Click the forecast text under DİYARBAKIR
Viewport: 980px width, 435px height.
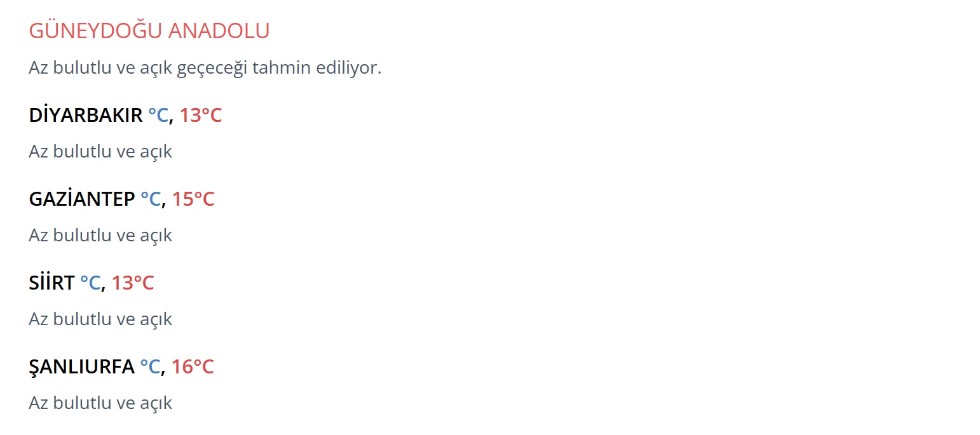pos(100,151)
